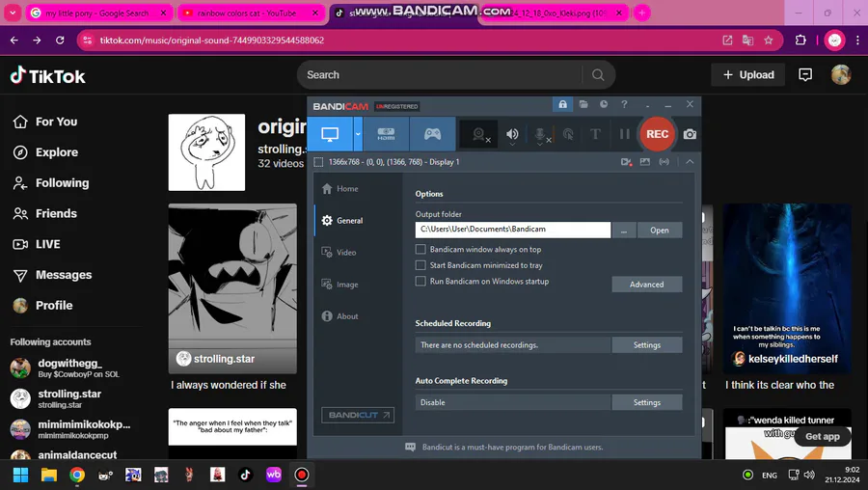Screen dimensions: 868x490
Task: Open Bandicam help question mark
Action: 624,104
